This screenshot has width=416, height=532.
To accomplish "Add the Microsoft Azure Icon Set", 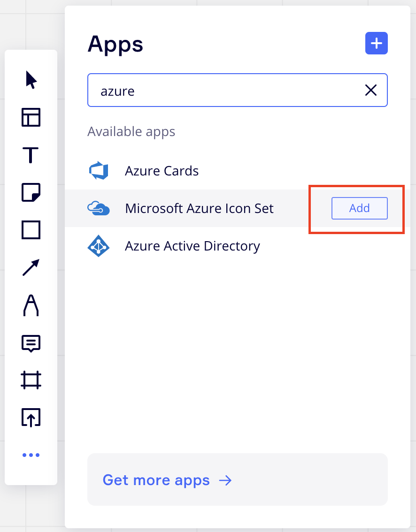I will (359, 208).
